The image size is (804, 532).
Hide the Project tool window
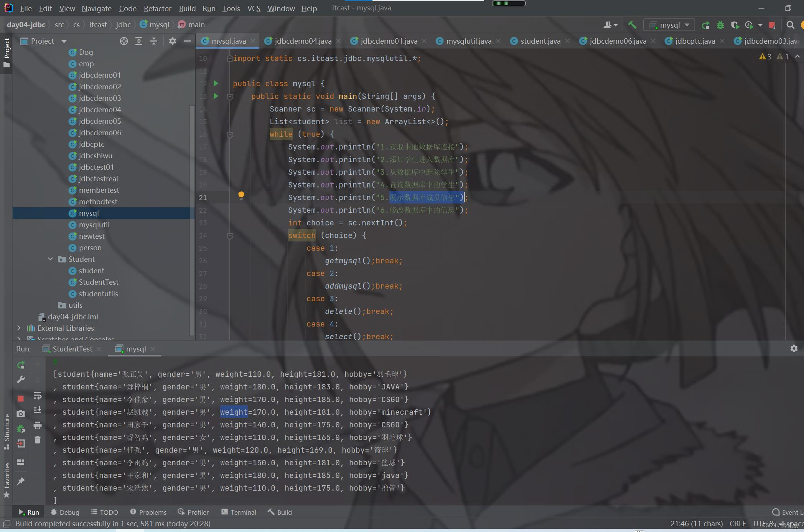coord(188,41)
